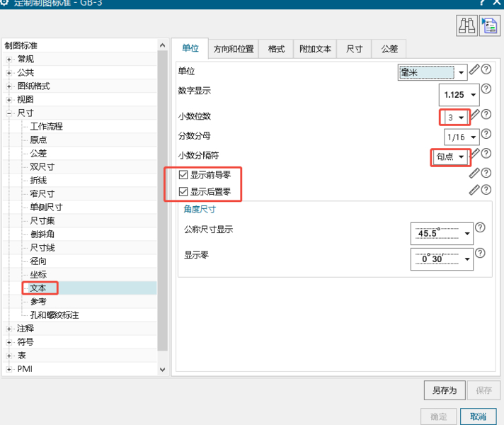
Task: Select 原点 in the tree
Action: click(38, 140)
